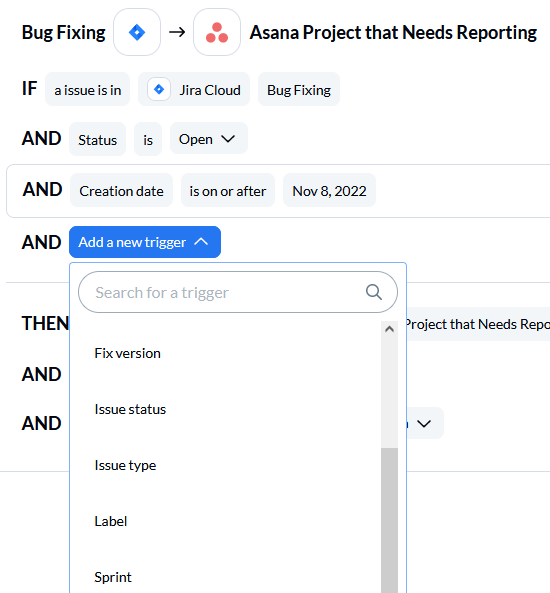Viewport: 550px width, 593px height.
Task: Click the small Jira icon in Jira Cloud chip
Action: [x=159, y=90]
